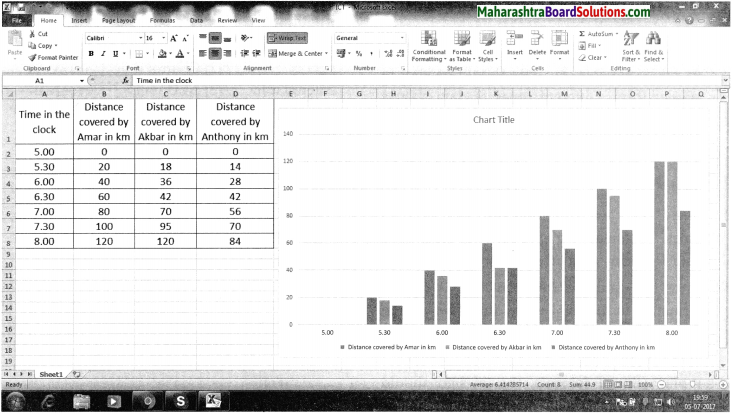
Task: Select Bottom Align icon
Action: point(227,38)
